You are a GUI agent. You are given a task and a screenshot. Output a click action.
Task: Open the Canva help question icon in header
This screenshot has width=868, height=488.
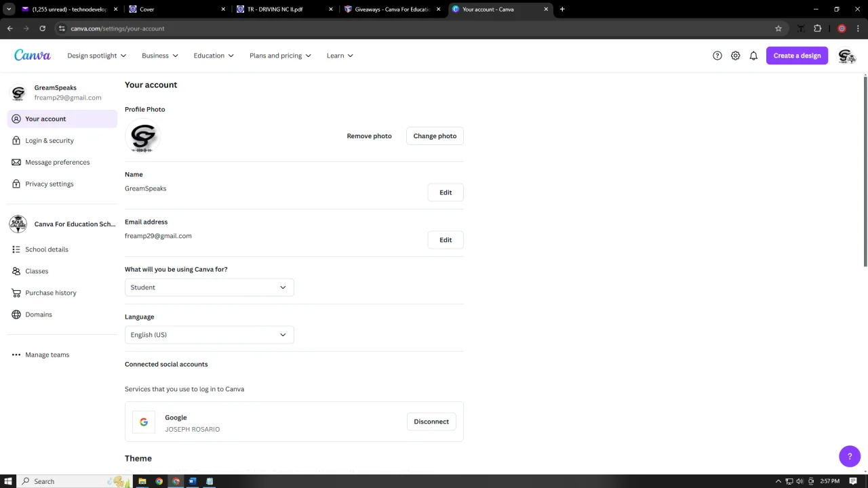[717, 56]
